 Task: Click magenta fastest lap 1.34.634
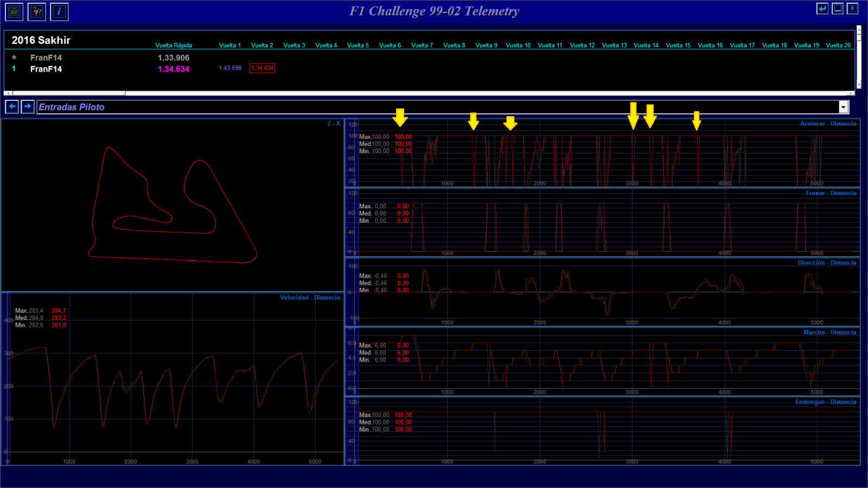[174, 69]
